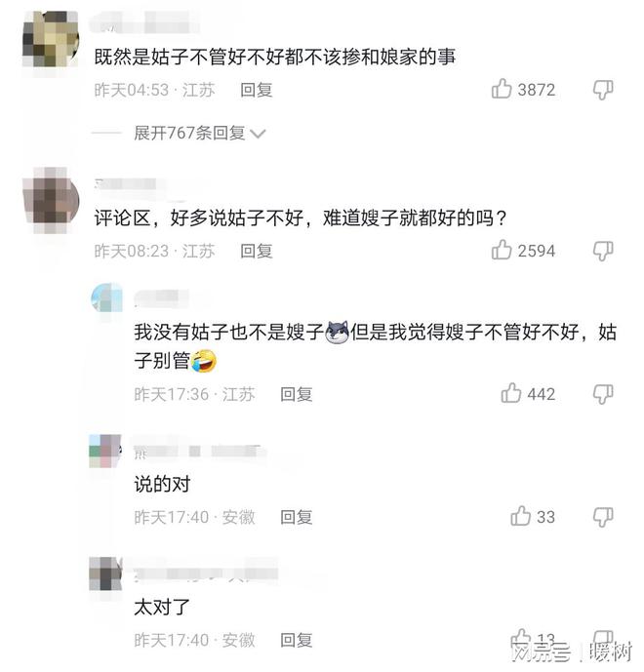Image resolution: width=644 pixels, height=672 pixels.
Task: Open avatar of 我没有姑子 reply author
Action: (x=106, y=297)
